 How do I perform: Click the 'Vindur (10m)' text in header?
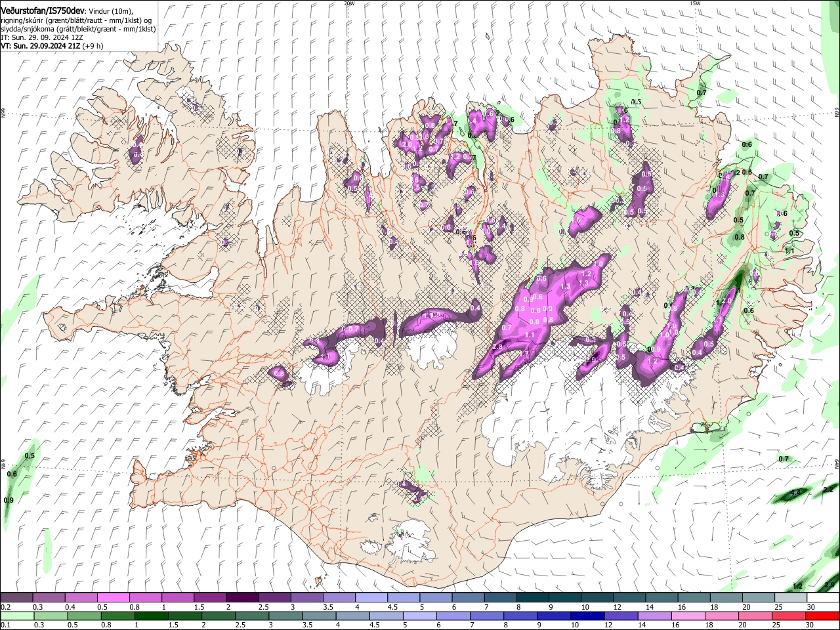click(x=110, y=11)
